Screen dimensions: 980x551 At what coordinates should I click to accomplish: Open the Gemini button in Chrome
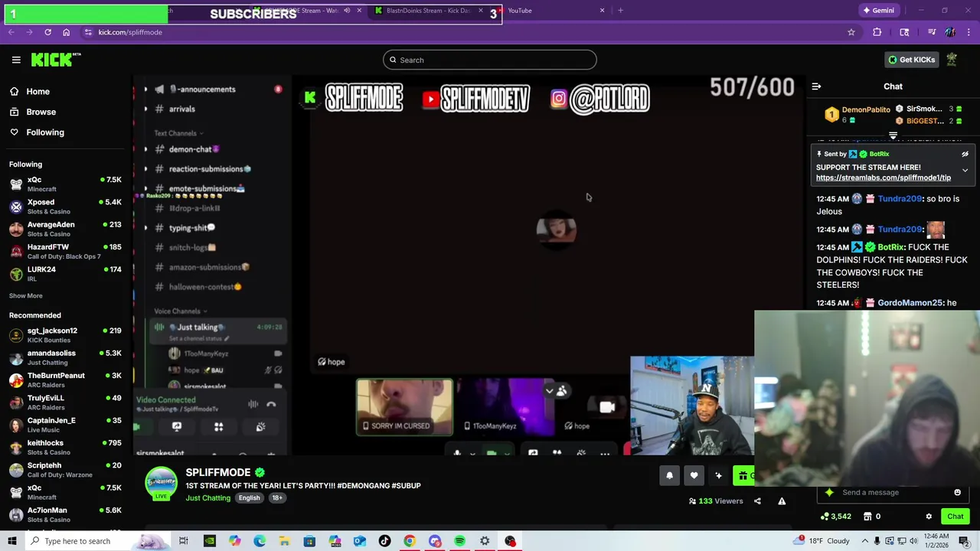[877, 11]
